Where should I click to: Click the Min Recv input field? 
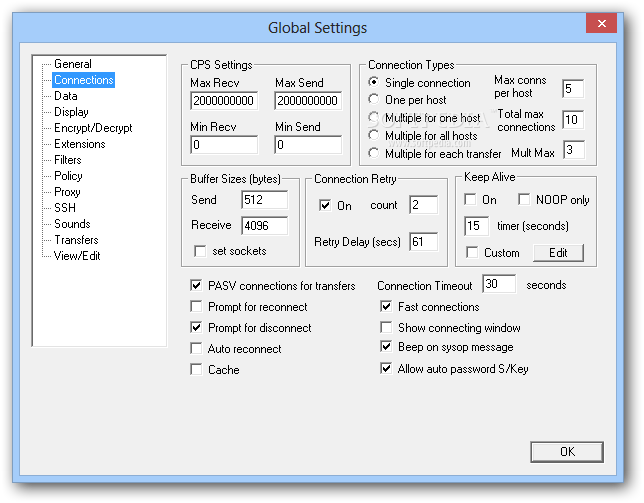[x=224, y=145]
